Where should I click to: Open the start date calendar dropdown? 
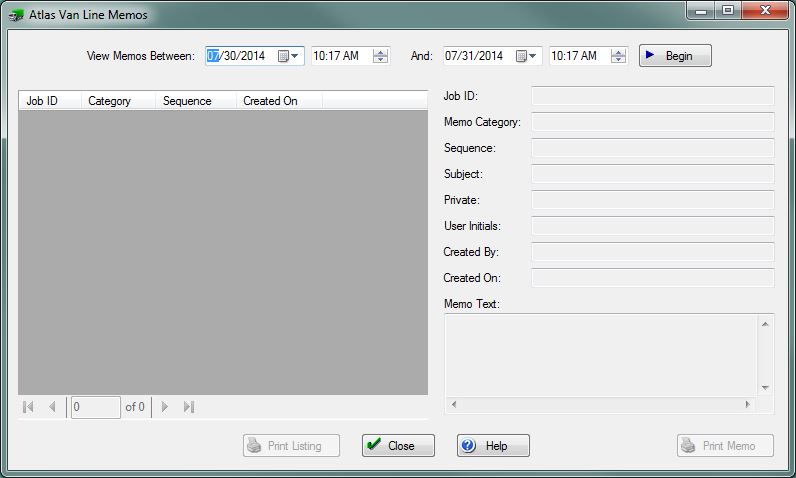pos(288,56)
